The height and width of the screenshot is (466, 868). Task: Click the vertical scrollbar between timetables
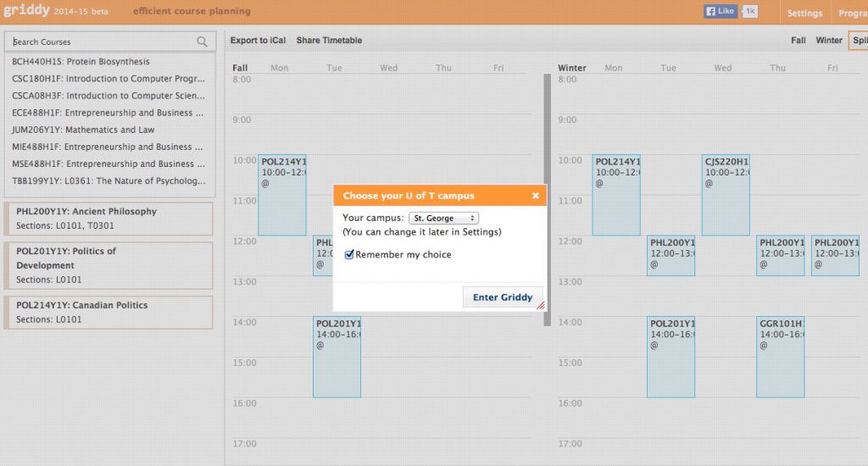pyautogui.click(x=548, y=199)
